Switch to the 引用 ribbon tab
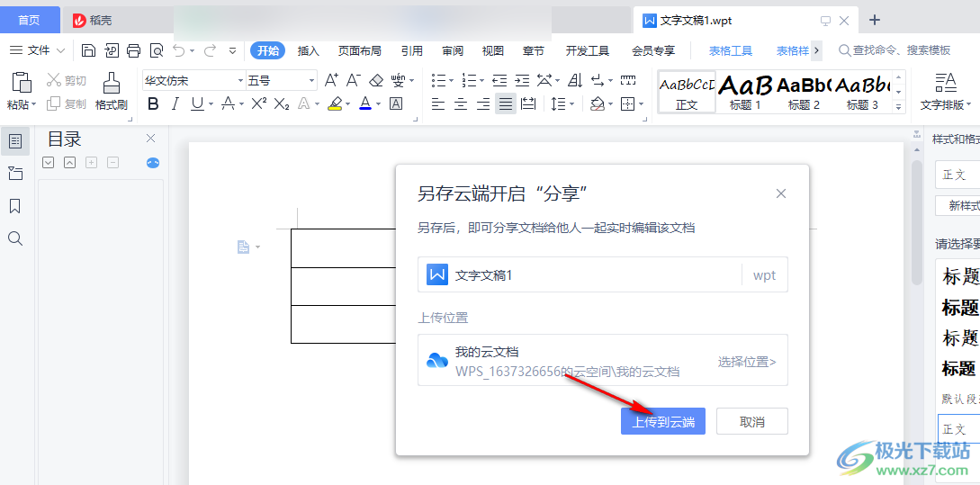The image size is (980, 485). [412, 51]
